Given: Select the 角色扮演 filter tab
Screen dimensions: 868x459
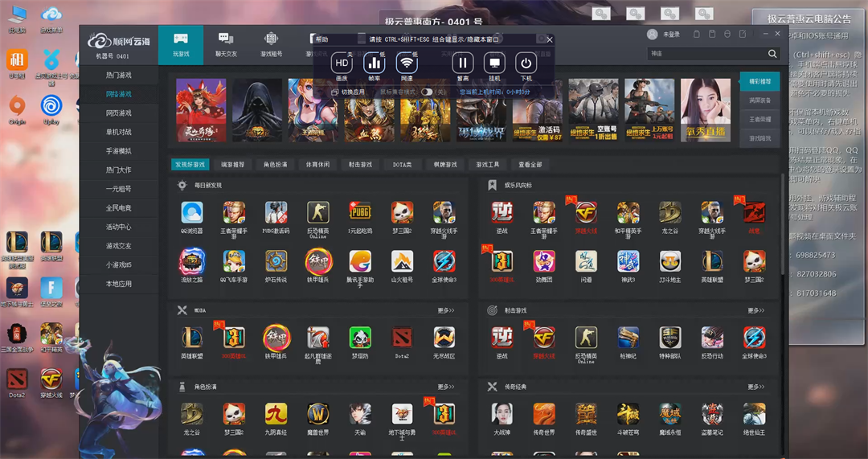Looking at the screenshot, I should point(275,165).
